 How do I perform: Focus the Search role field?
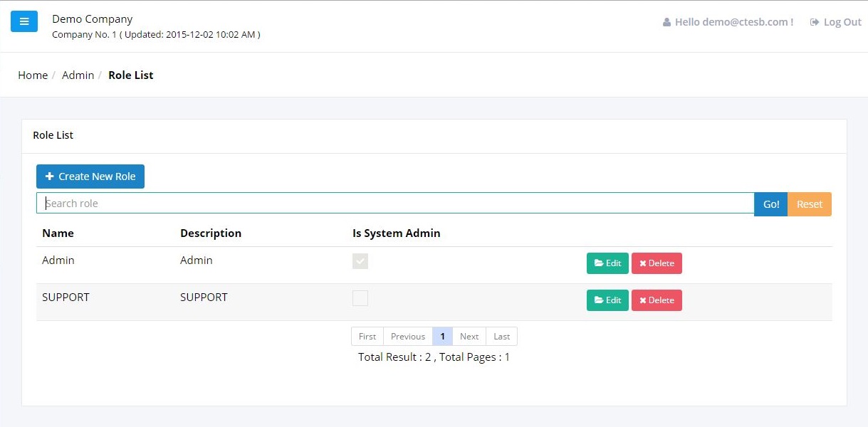395,204
